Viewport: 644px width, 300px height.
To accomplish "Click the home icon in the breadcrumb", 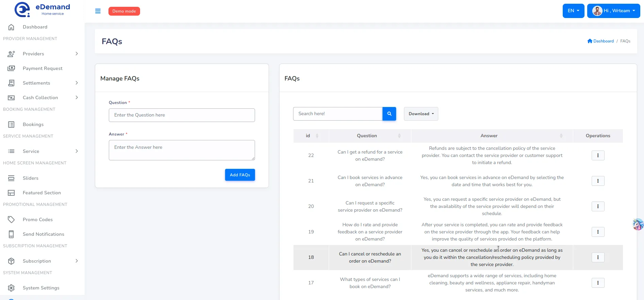I will point(590,41).
